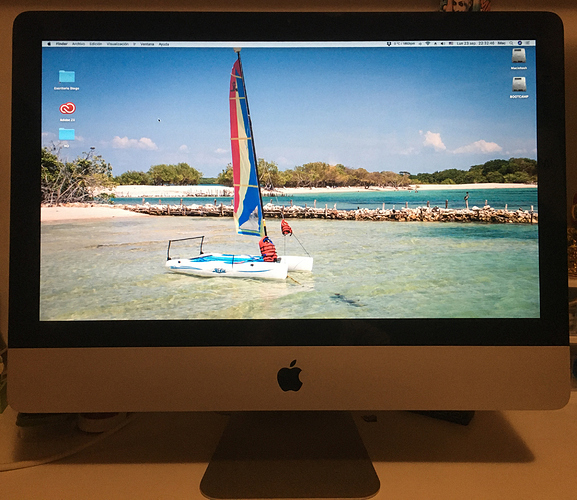577x500 pixels.
Task: Open the keyboard input flag menu
Action: (x=451, y=43)
